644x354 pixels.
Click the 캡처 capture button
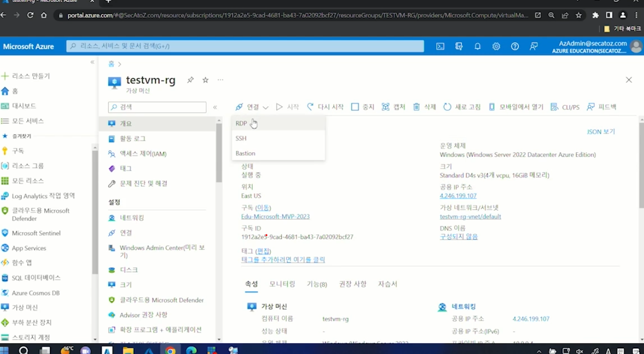[x=393, y=107]
